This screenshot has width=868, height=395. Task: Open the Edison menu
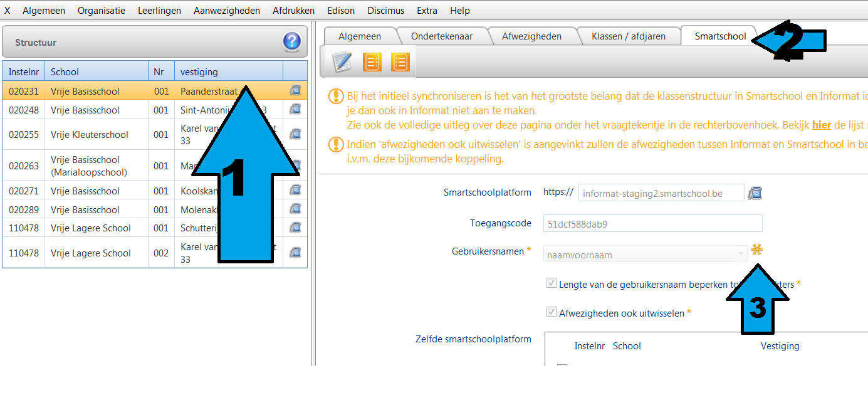coord(341,11)
